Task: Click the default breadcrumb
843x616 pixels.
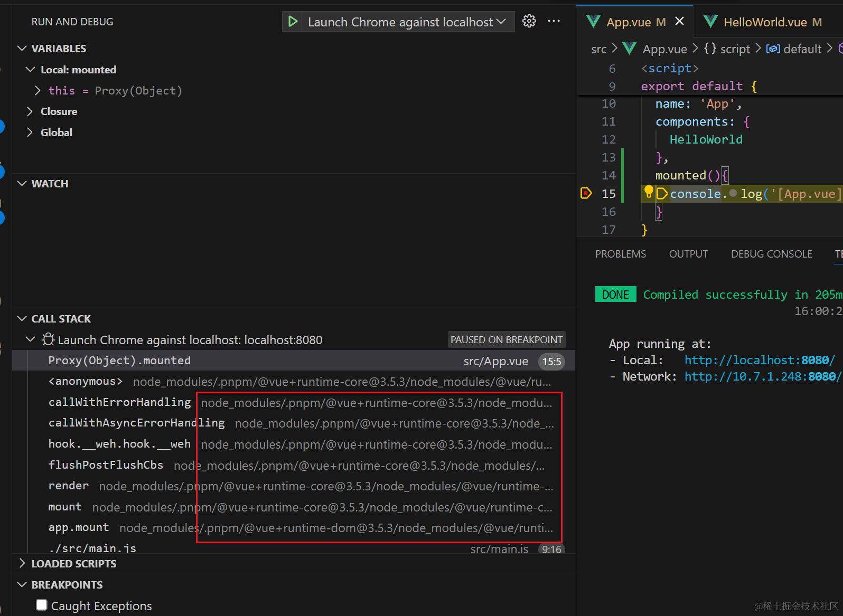Action: pos(802,49)
